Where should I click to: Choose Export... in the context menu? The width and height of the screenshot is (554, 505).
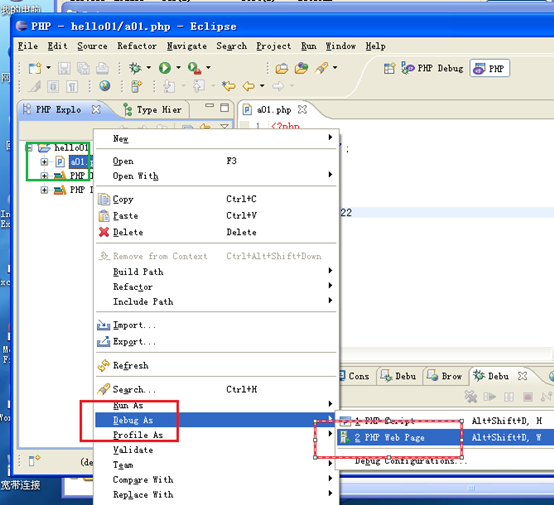tap(216, 341)
